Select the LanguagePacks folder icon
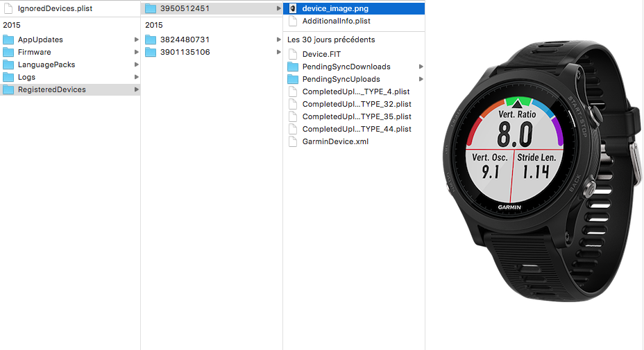 pos(8,64)
